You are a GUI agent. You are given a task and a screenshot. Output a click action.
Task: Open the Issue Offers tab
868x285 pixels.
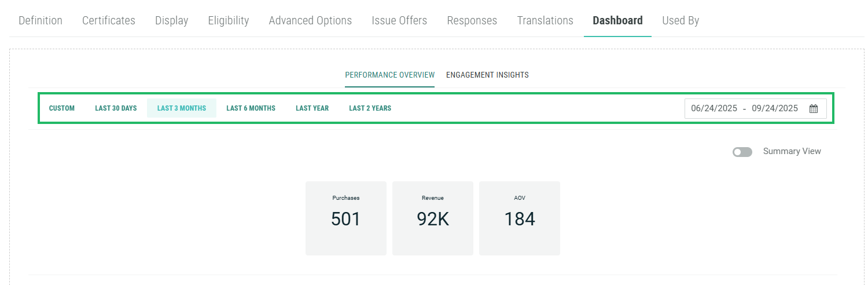399,21
